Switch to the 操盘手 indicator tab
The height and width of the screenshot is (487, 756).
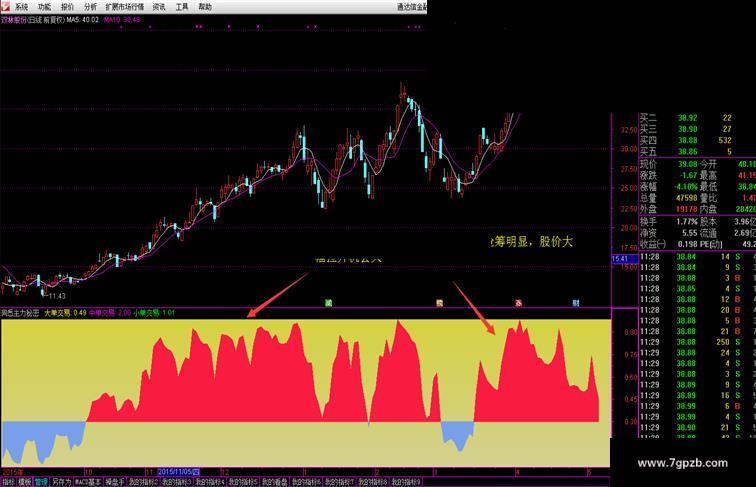click(115, 482)
